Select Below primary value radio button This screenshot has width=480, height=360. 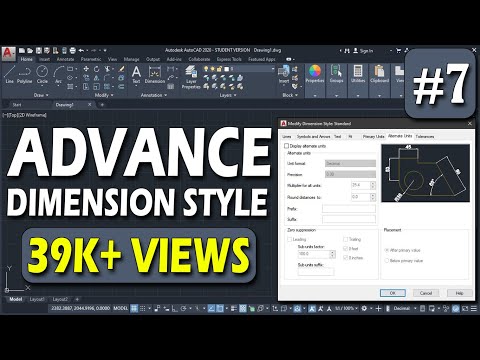tap(387, 261)
